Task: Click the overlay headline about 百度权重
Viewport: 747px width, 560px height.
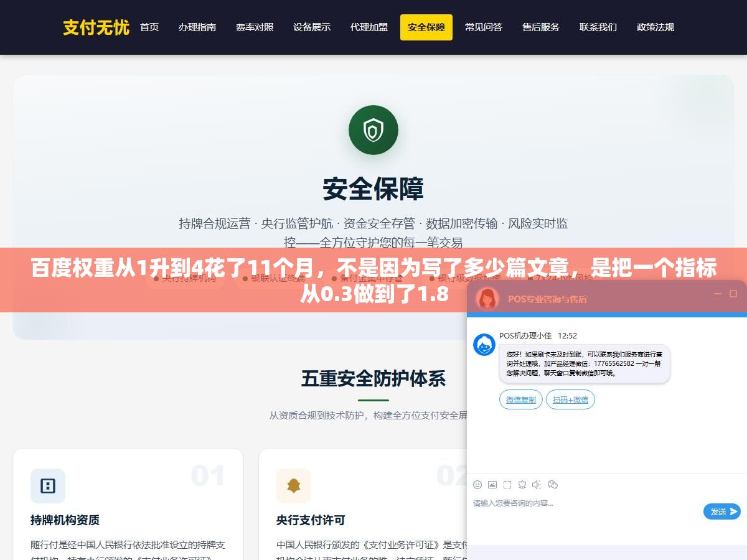Action: click(x=374, y=281)
